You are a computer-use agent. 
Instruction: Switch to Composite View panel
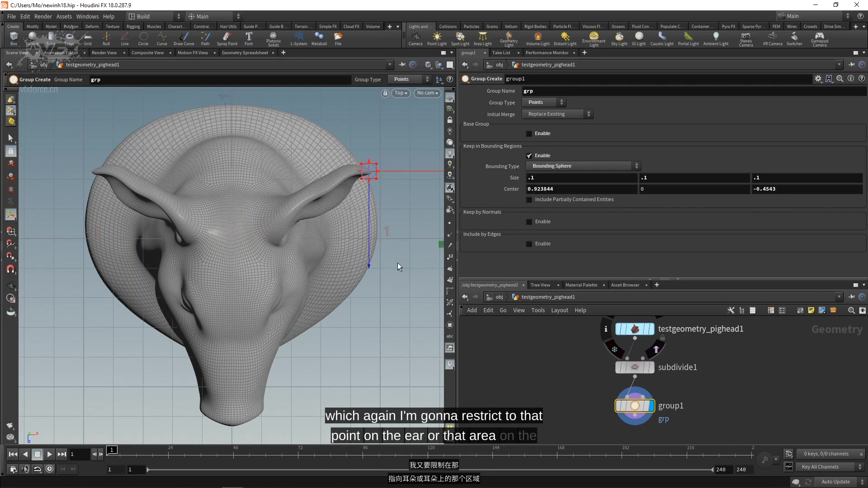[x=147, y=52]
